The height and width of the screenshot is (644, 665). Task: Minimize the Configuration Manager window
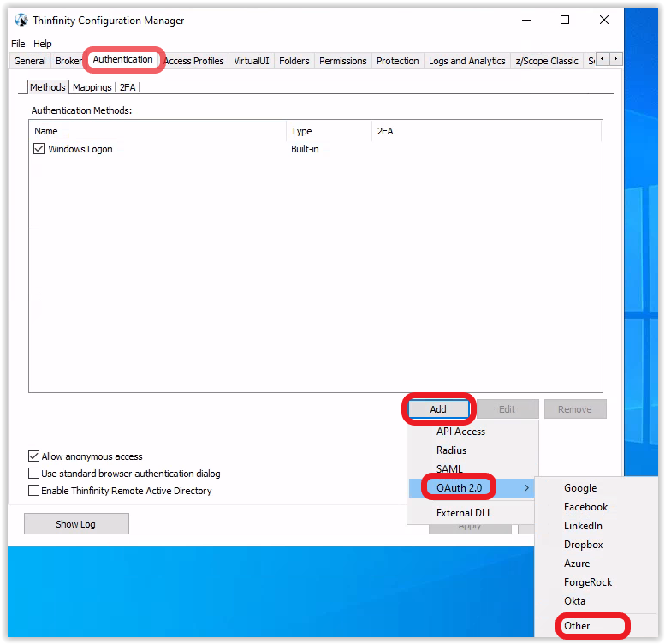pyautogui.click(x=526, y=20)
